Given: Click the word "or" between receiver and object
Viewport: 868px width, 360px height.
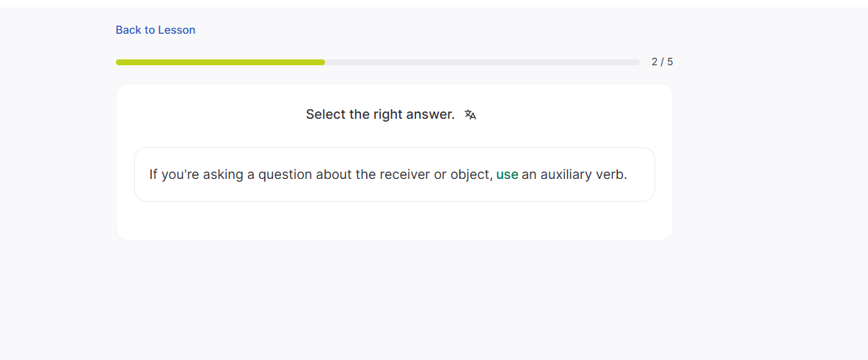Looking at the screenshot, I should 442,175.
